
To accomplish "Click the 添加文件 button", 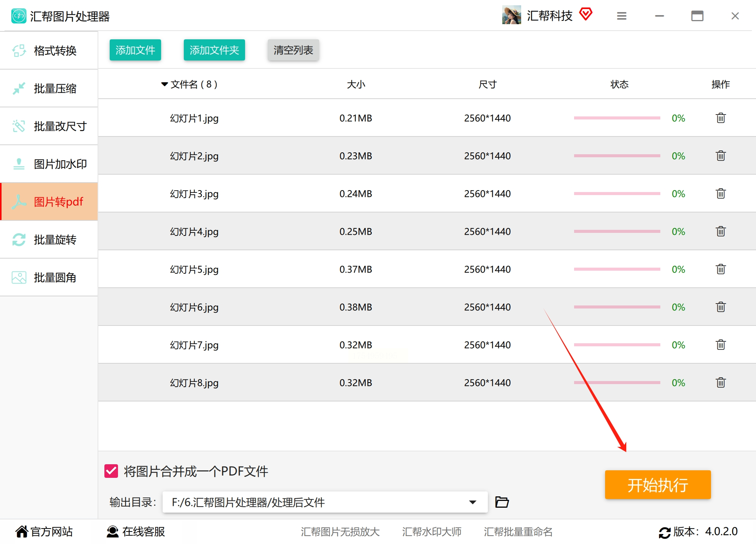I will [135, 50].
